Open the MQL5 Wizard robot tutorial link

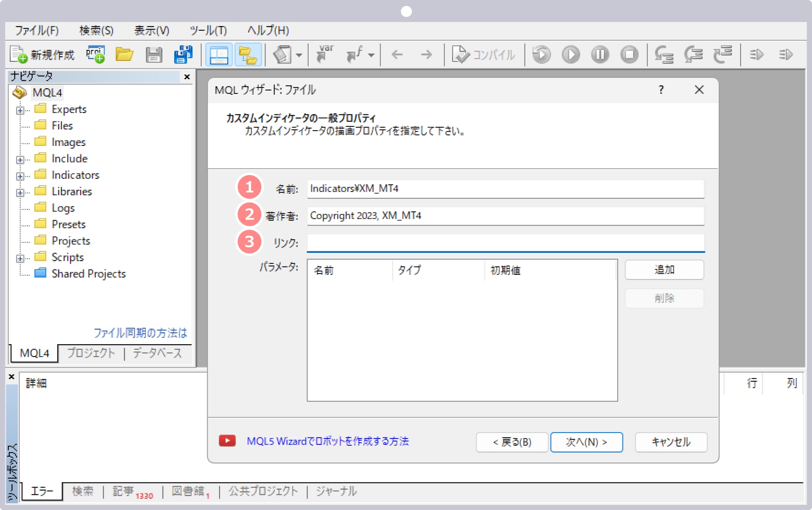328,441
